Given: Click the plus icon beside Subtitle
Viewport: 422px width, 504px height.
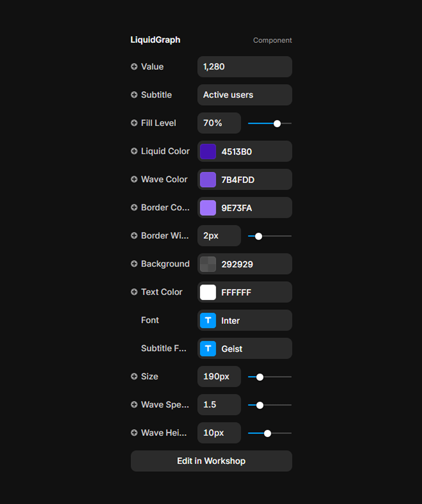Looking at the screenshot, I should (134, 95).
